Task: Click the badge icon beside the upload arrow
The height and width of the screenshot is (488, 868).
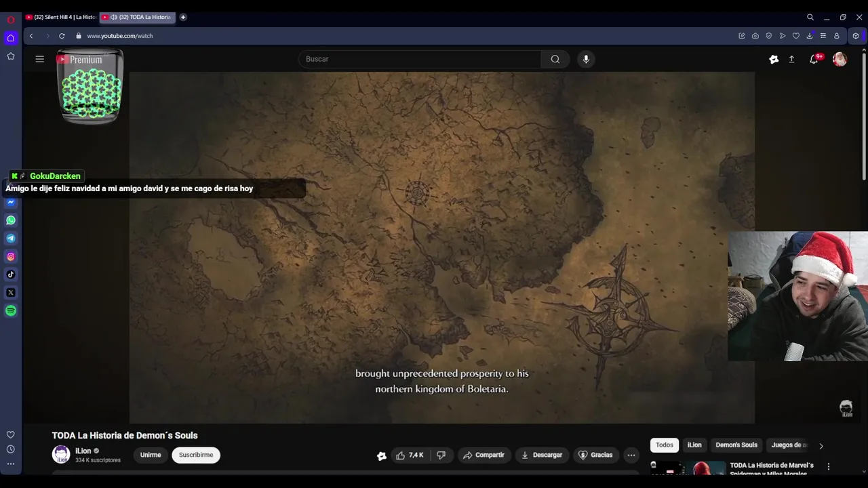Action: point(774,60)
